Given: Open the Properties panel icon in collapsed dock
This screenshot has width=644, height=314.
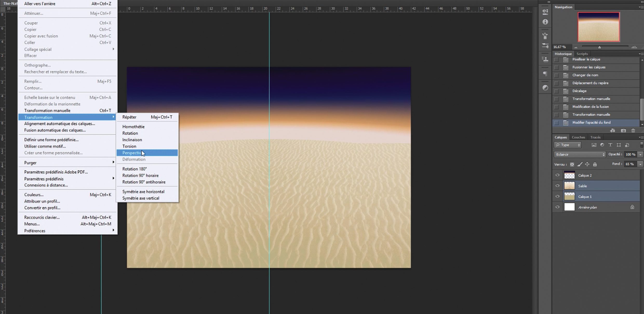Looking at the screenshot, I should [545, 12].
